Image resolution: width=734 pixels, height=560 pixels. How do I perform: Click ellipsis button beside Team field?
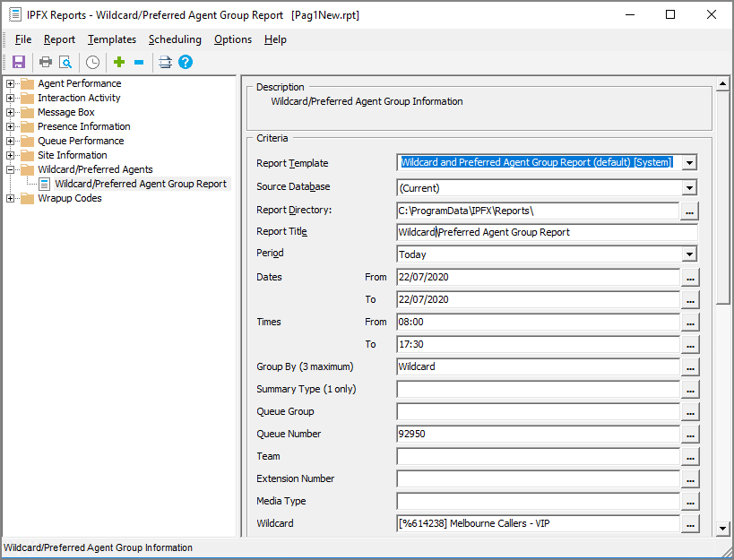(690, 457)
